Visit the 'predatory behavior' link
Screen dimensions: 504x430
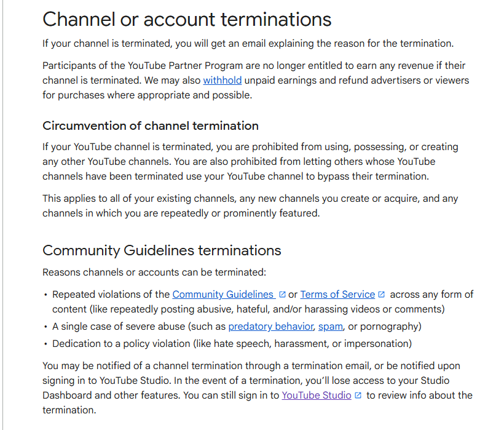[270, 326]
